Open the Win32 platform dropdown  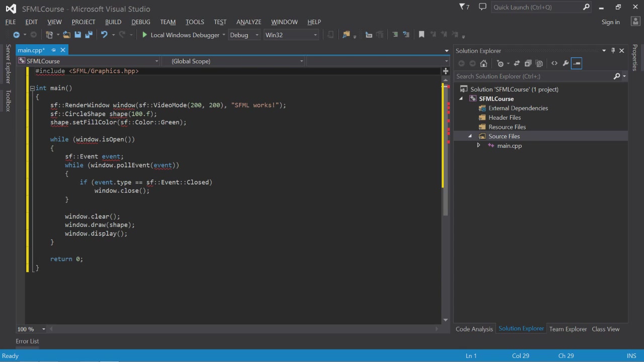tap(291, 35)
